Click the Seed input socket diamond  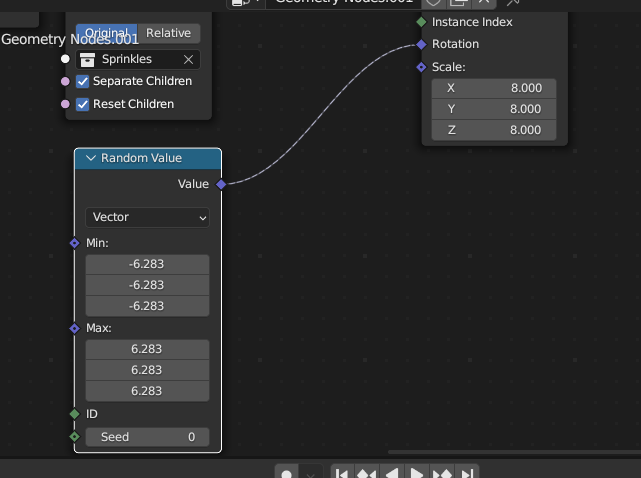pos(74,437)
